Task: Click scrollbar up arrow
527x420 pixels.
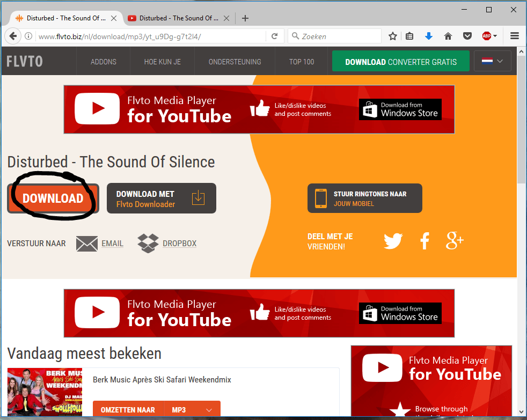Action: (521, 51)
